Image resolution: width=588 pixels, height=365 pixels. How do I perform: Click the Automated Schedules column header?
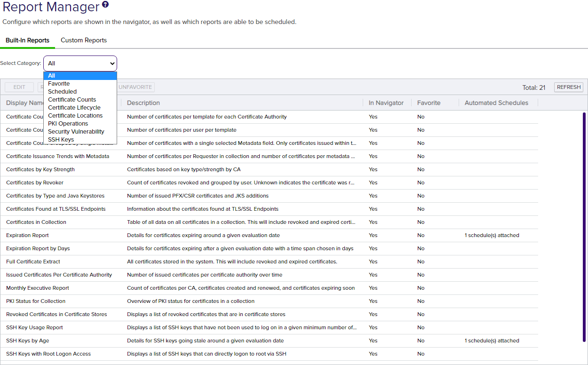496,103
